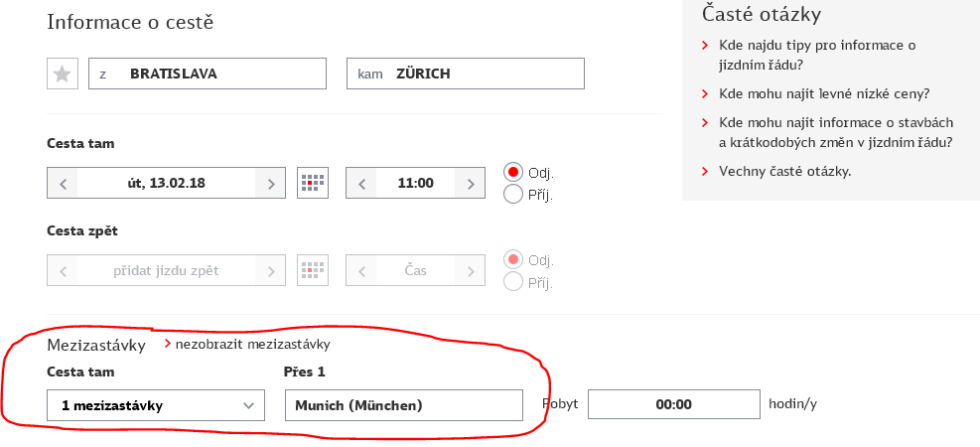Go to previous outbound date arrow

click(x=62, y=183)
